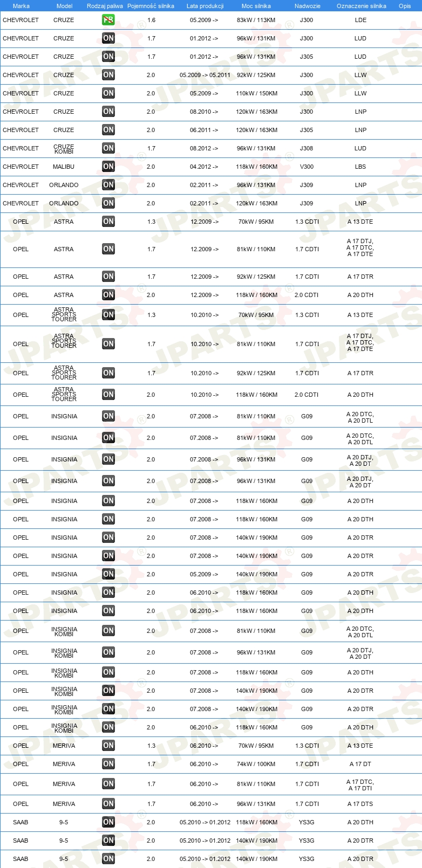Select the V300 body code cell
This screenshot has width=422, height=868.
pyautogui.click(x=307, y=167)
